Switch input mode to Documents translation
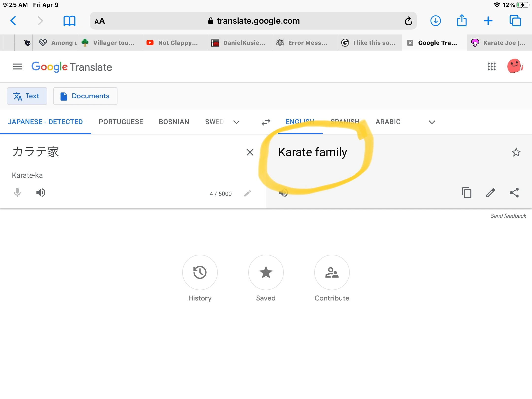 [x=85, y=96]
